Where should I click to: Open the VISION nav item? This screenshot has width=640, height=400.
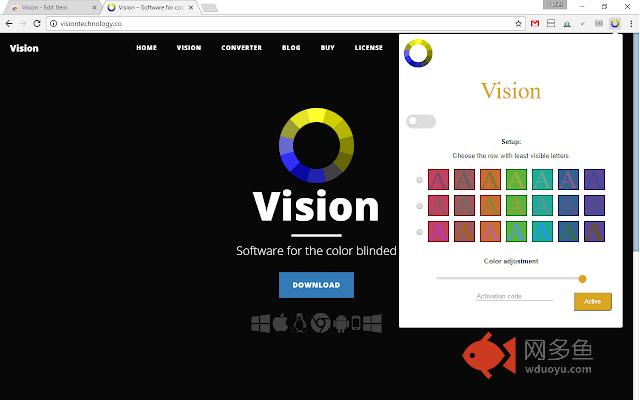(189, 48)
